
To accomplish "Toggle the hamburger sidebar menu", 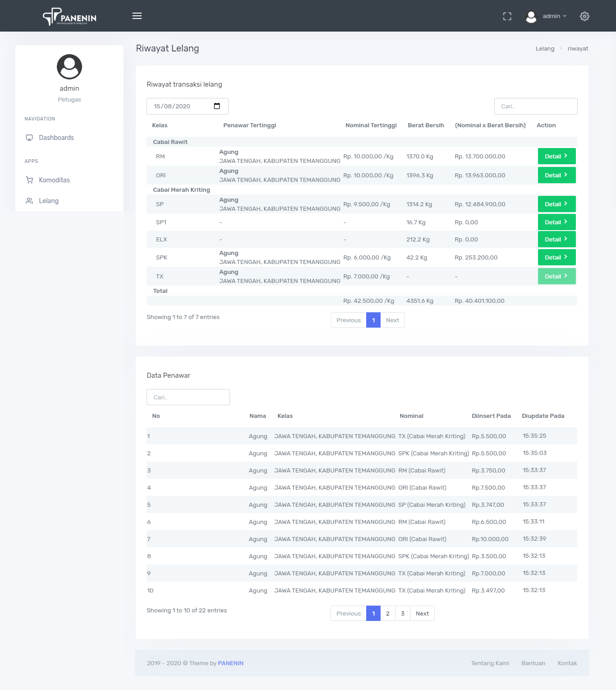I will point(137,16).
